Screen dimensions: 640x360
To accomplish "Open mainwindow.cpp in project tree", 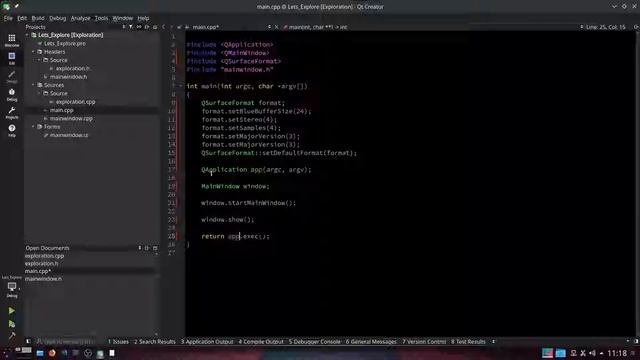I will click(71, 118).
